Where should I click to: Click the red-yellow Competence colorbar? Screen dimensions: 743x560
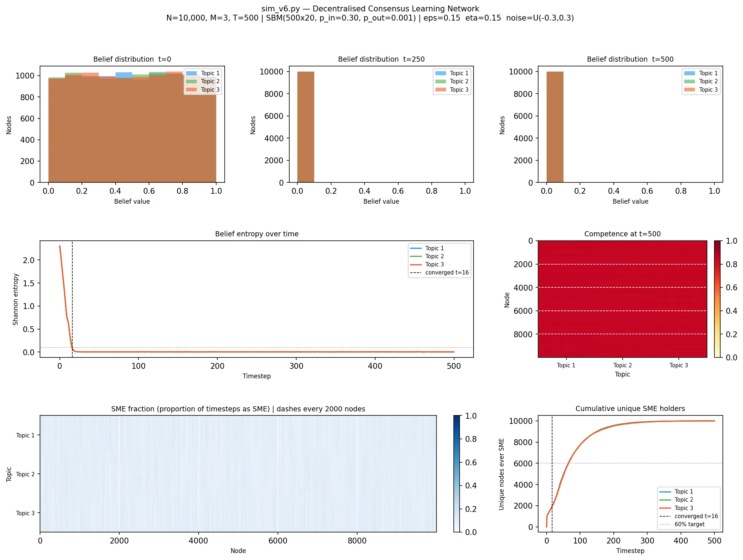tap(717, 299)
